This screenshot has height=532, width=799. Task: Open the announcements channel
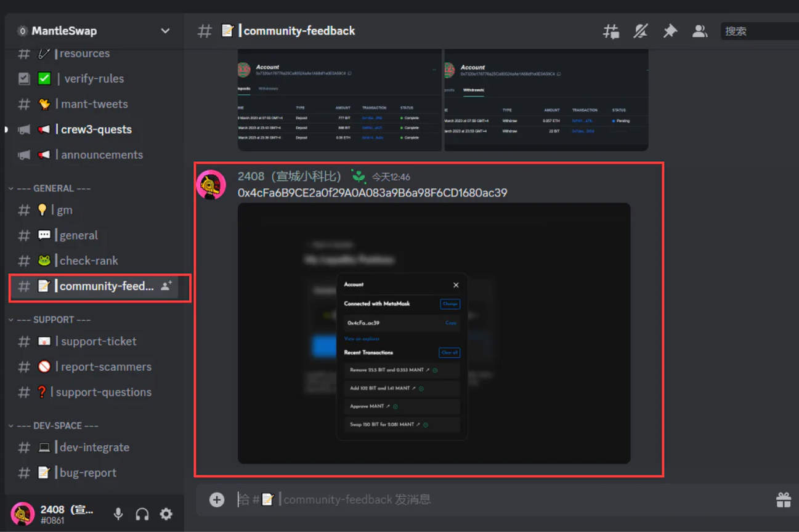click(x=94, y=155)
